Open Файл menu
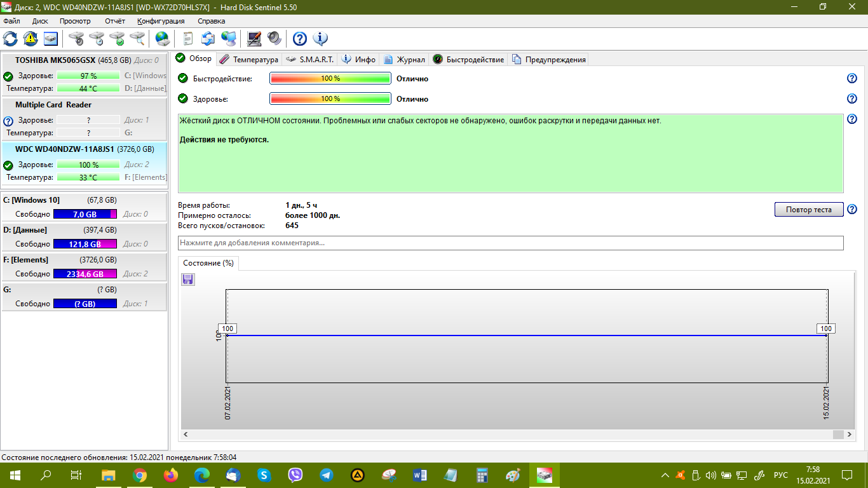Screen dimensions: 868x488 11,21
